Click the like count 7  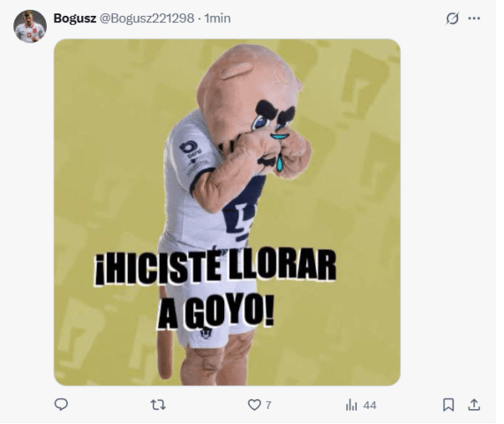click(268, 405)
